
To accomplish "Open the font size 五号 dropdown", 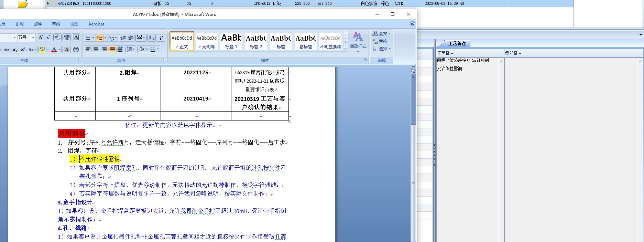I will pyautogui.click(x=33, y=38).
